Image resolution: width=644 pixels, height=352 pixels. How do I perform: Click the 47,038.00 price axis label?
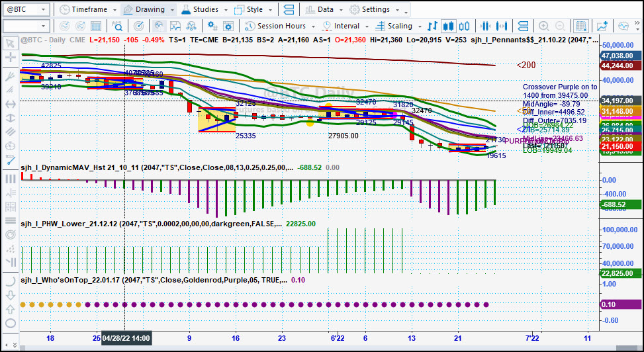pos(621,56)
